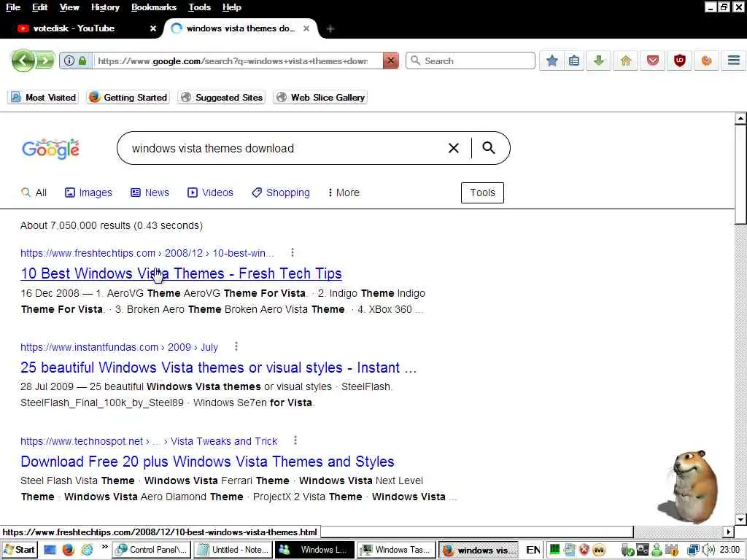
Task: Open Most Visited bookmarks folder
Action: 43,97
